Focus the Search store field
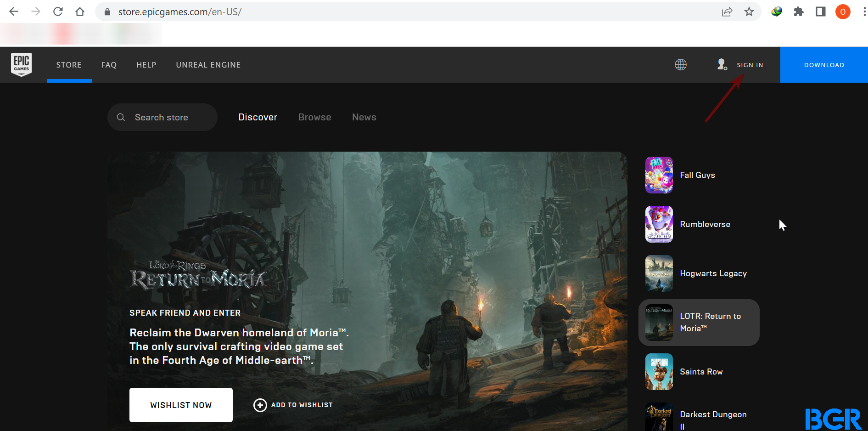This screenshot has height=431, width=868. click(x=162, y=117)
